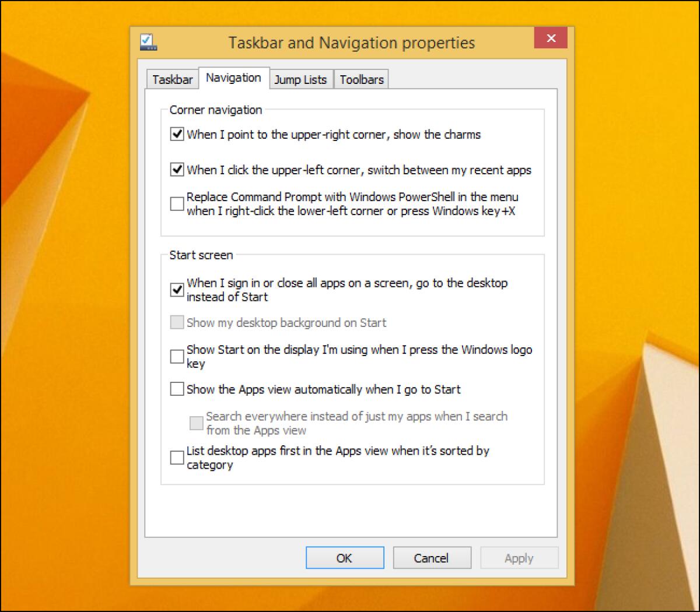Switch to the Taskbar tab
The image size is (700, 612).
coord(172,79)
